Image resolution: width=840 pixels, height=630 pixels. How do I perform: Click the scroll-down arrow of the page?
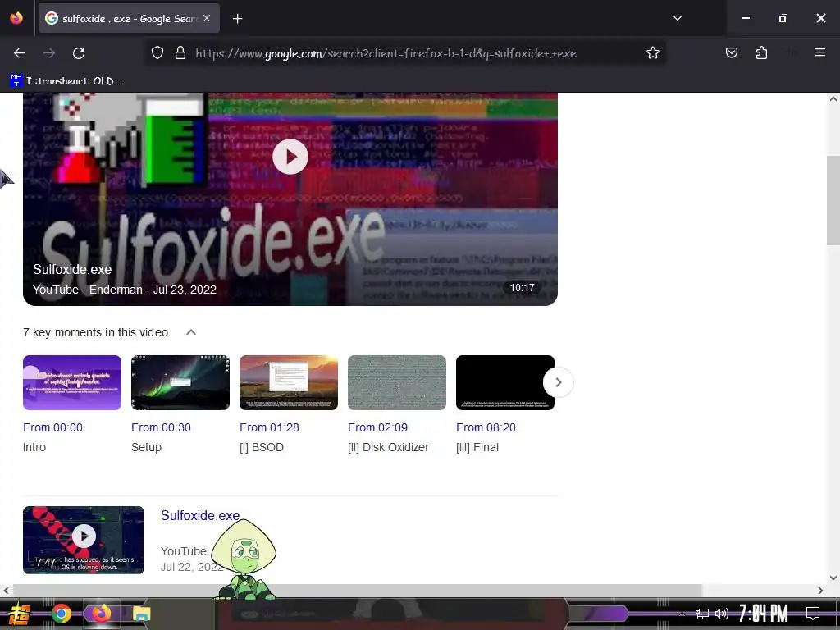833,578
